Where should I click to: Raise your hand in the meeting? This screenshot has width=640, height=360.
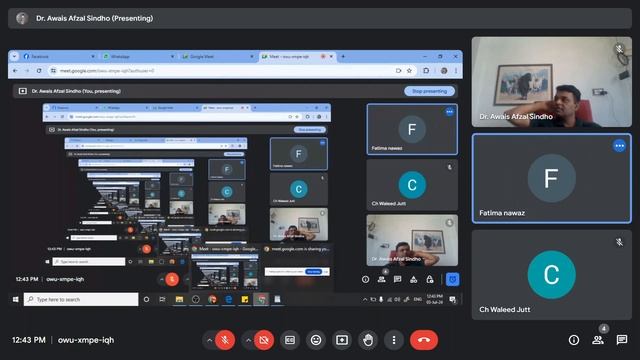coord(368,340)
